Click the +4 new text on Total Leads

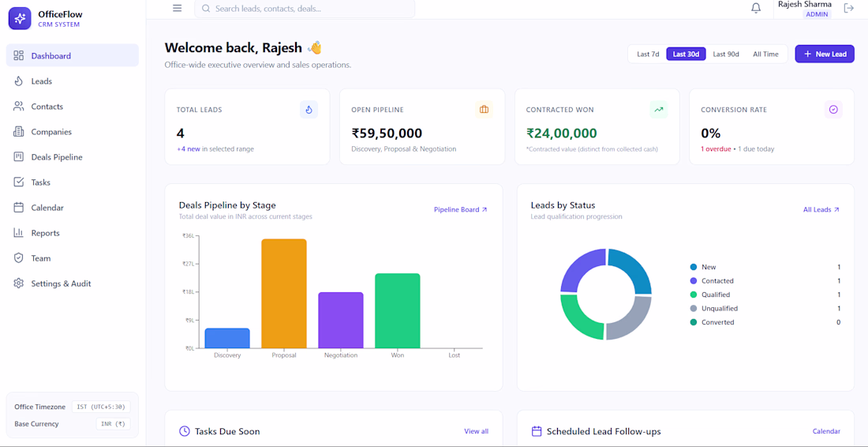click(189, 149)
